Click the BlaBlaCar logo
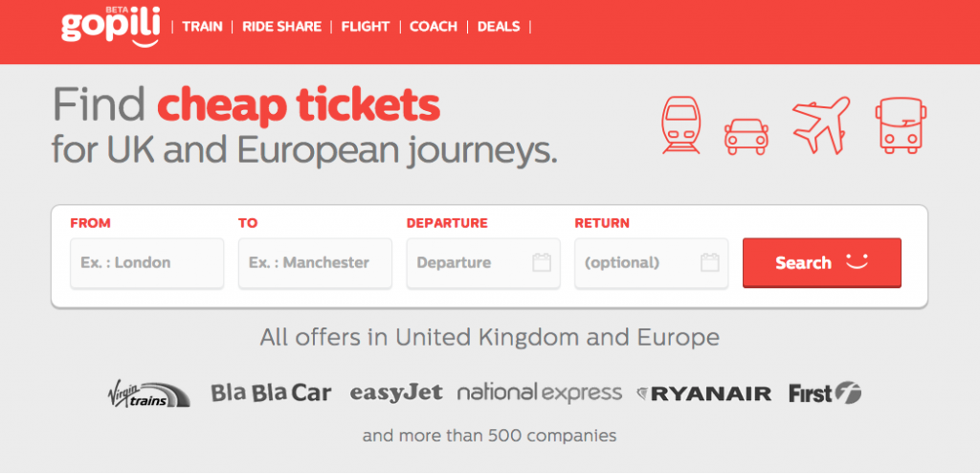Screen dimensions: 980x474 tap(271, 393)
